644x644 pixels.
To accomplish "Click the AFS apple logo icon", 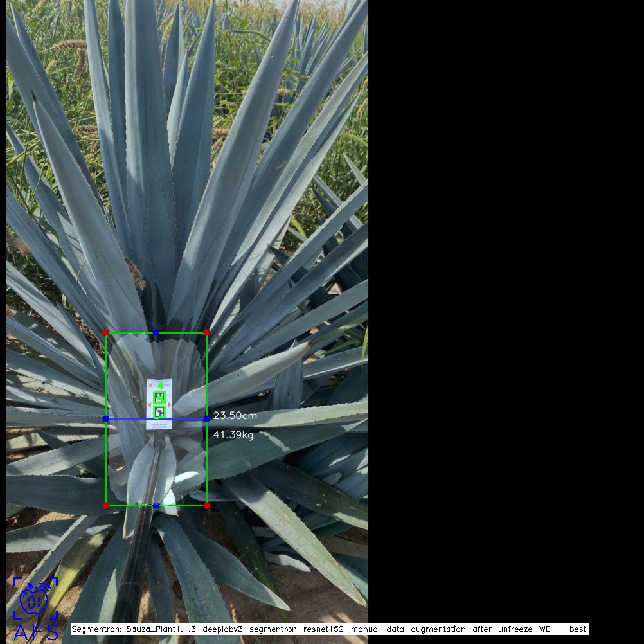I will pos(36,598).
